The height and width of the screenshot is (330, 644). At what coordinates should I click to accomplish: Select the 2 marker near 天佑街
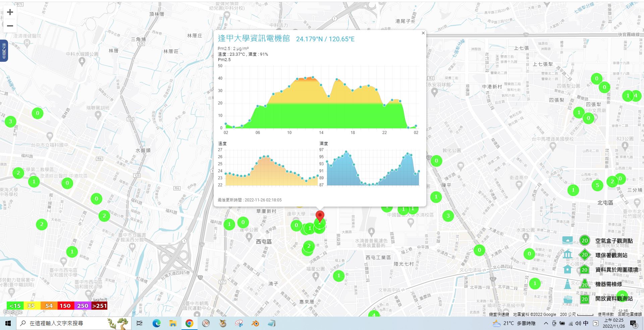pos(42,224)
